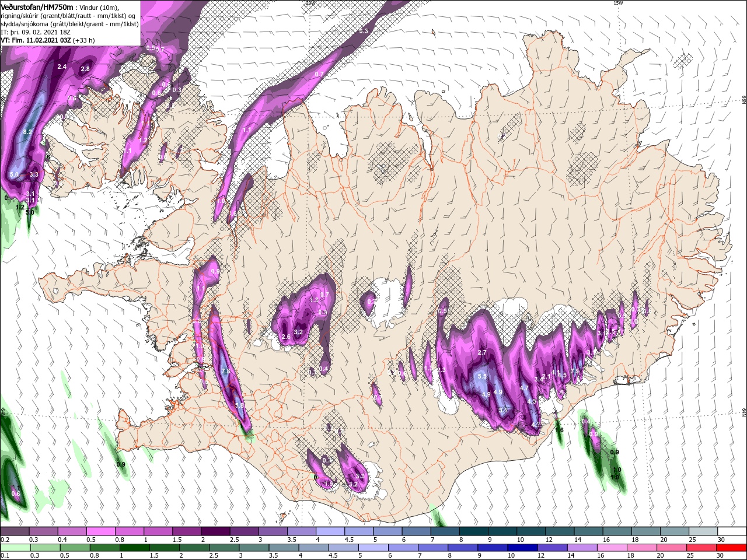Screen dimensions: 747x560
Task: Click the darkest purple swatch in upper scale
Action: [x=216, y=531]
